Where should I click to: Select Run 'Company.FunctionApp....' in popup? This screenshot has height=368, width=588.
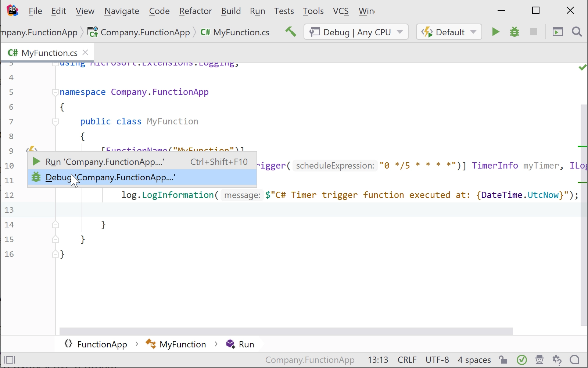coord(142,162)
